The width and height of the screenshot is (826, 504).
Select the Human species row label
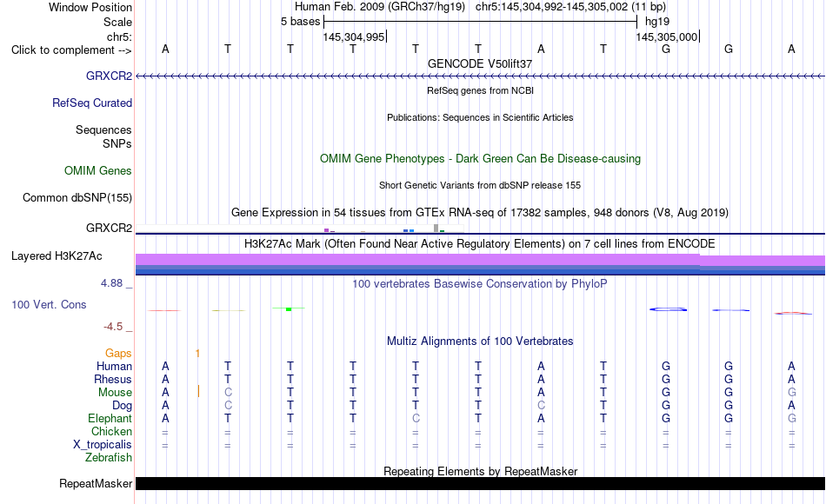click(x=114, y=366)
